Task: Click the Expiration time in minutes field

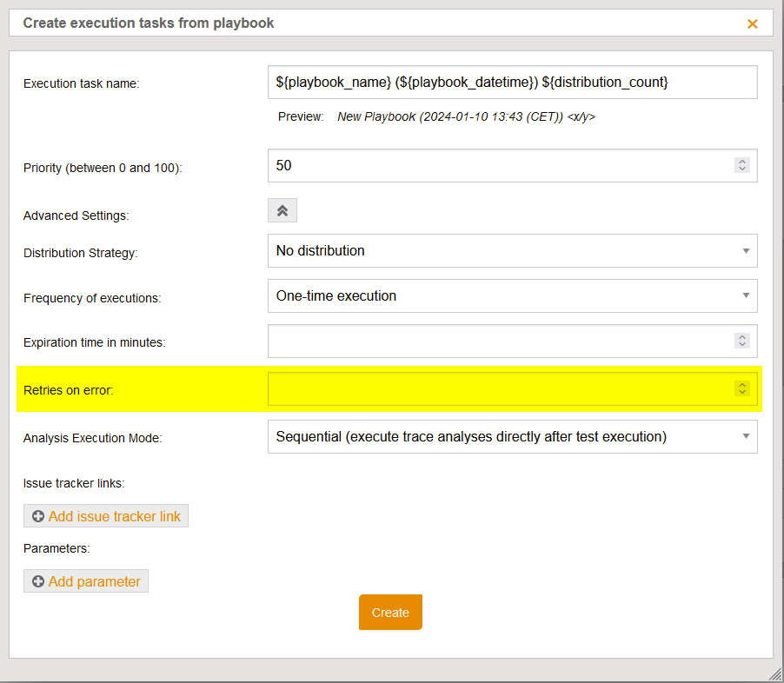Action: 495,341
